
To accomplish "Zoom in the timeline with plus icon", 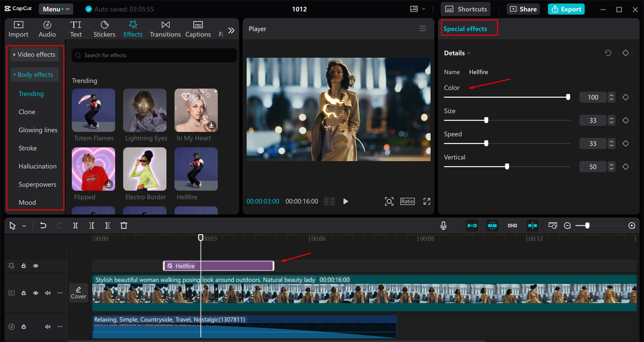I will (632, 226).
